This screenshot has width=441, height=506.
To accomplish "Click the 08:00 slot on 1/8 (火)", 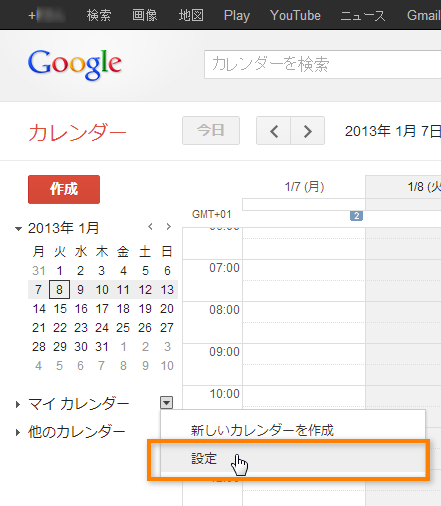I will (x=403, y=322).
